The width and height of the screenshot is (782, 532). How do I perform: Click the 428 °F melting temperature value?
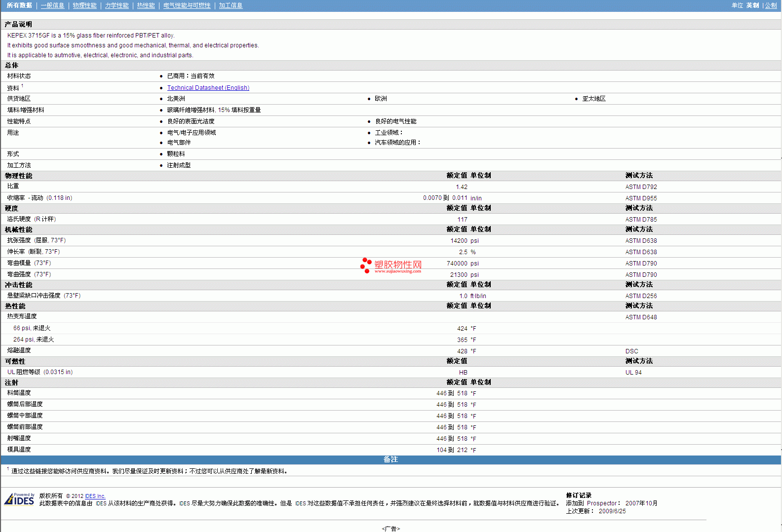coord(467,351)
